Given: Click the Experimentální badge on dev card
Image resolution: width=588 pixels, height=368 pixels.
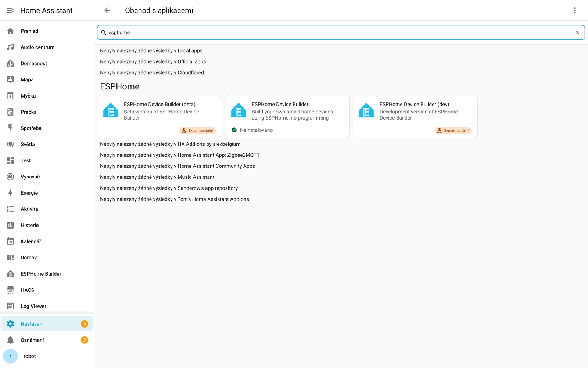Looking at the screenshot, I should tap(453, 131).
